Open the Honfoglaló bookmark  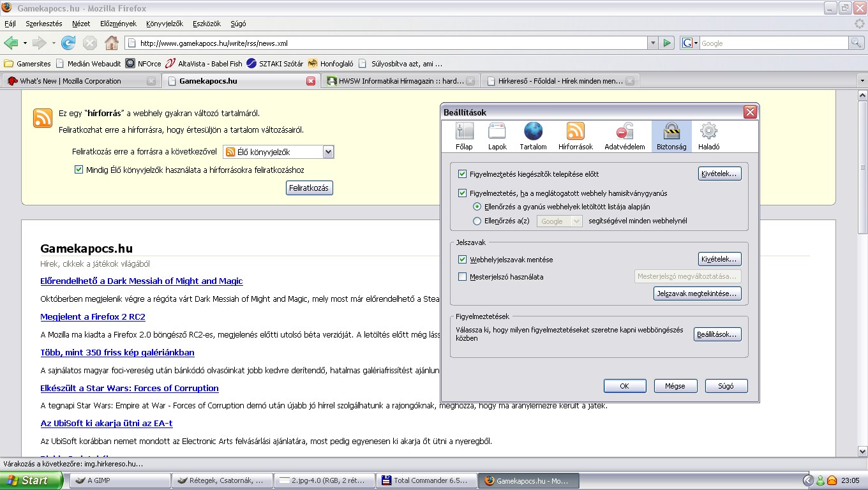[x=331, y=63]
